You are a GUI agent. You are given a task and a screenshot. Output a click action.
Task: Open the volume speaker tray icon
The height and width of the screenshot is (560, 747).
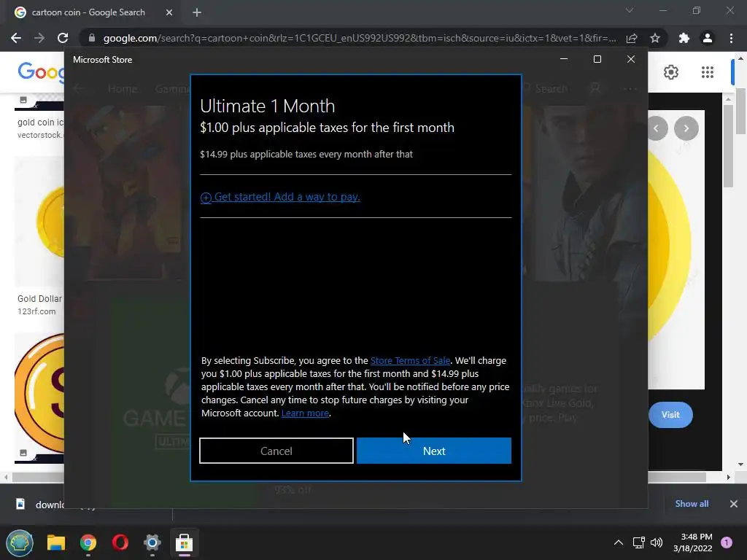(x=657, y=542)
